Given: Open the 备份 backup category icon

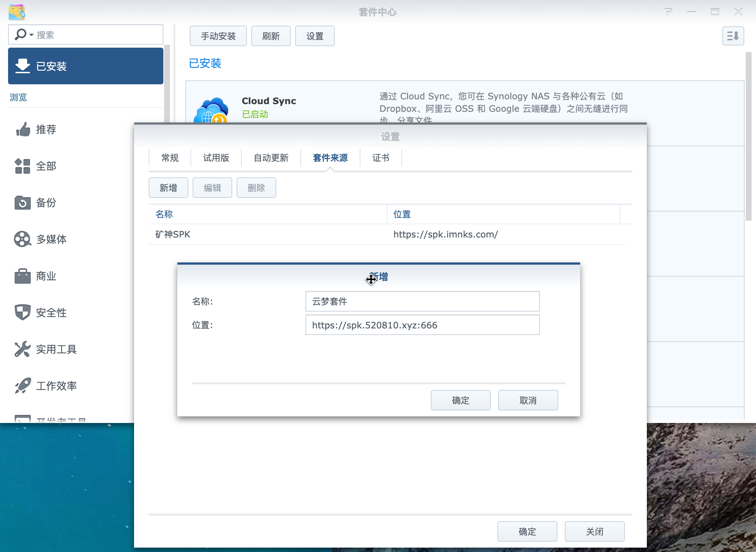Looking at the screenshot, I should [23, 203].
